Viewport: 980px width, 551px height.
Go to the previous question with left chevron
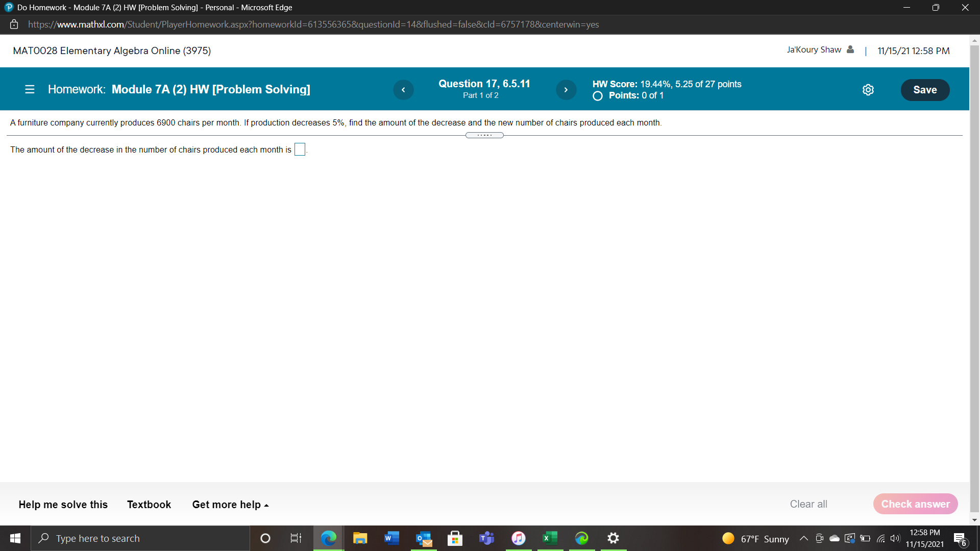click(403, 89)
